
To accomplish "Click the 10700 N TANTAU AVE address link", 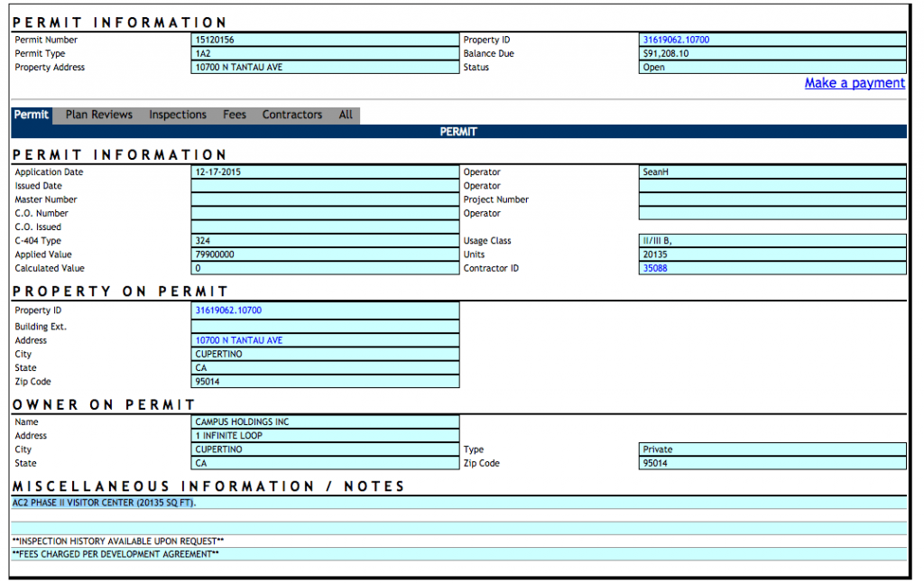I will (239, 340).
